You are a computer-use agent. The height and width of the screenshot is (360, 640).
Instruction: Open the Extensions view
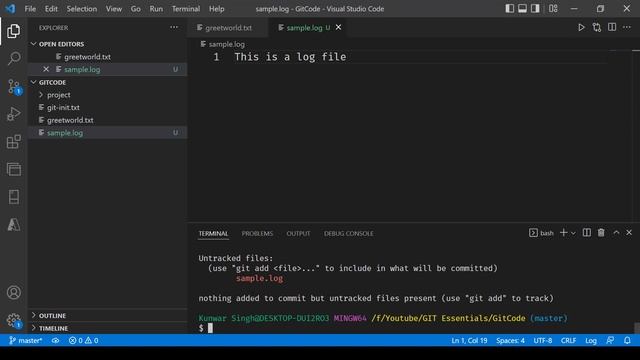(13, 142)
